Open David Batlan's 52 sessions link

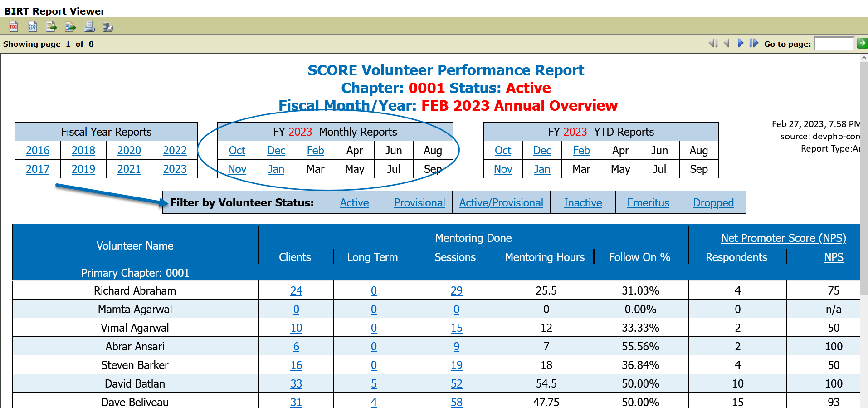[x=457, y=384]
